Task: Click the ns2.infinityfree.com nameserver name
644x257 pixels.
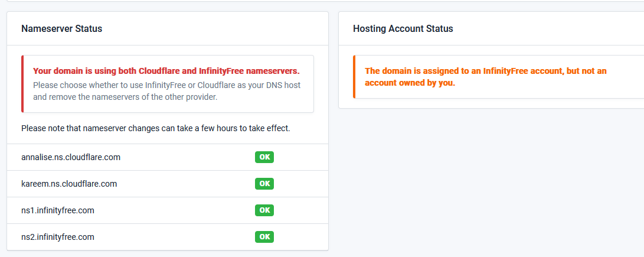Action: (58, 237)
